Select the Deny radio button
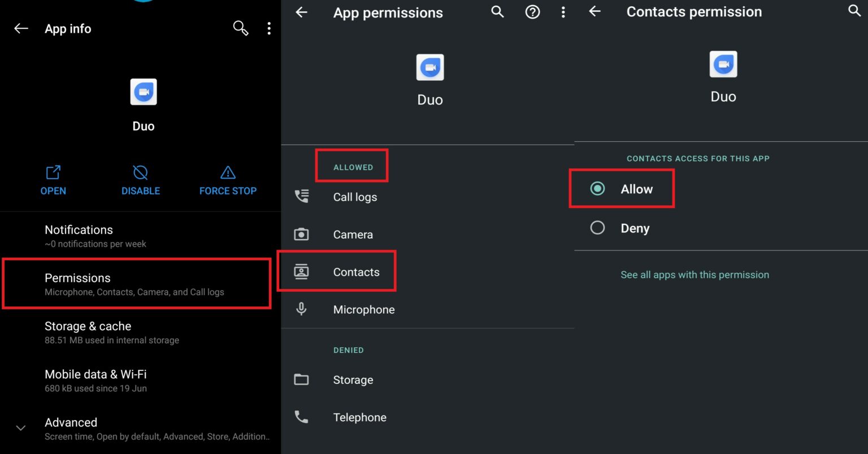Viewport: 868px width, 454px height. point(597,228)
